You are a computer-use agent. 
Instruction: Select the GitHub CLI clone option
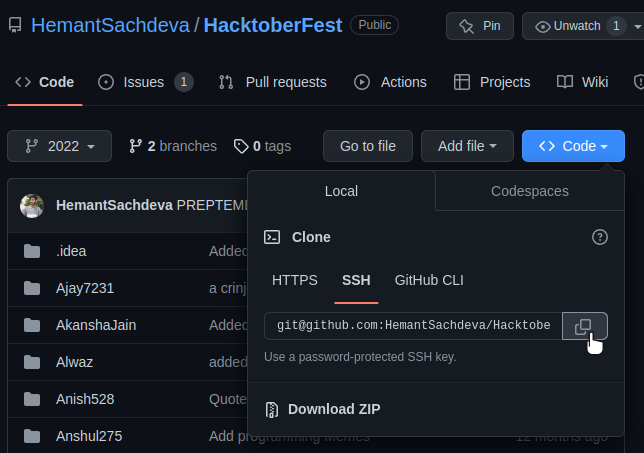(x=429, y=280)
